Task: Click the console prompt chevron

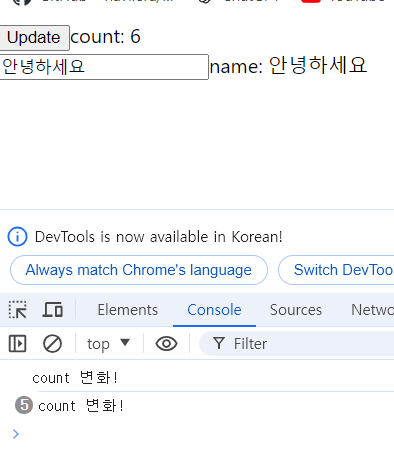Action: point(16,434)
